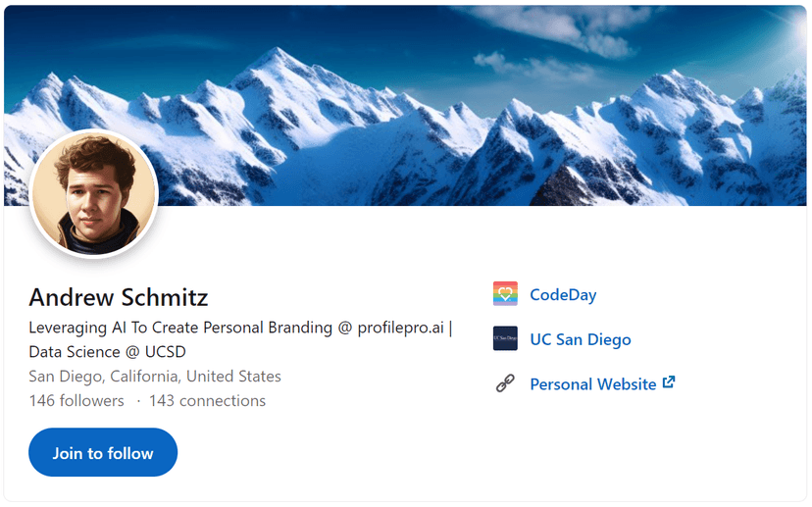The image size is (812, 507).
Task: Open the UC San Diego link
Action: coord(580,339)
